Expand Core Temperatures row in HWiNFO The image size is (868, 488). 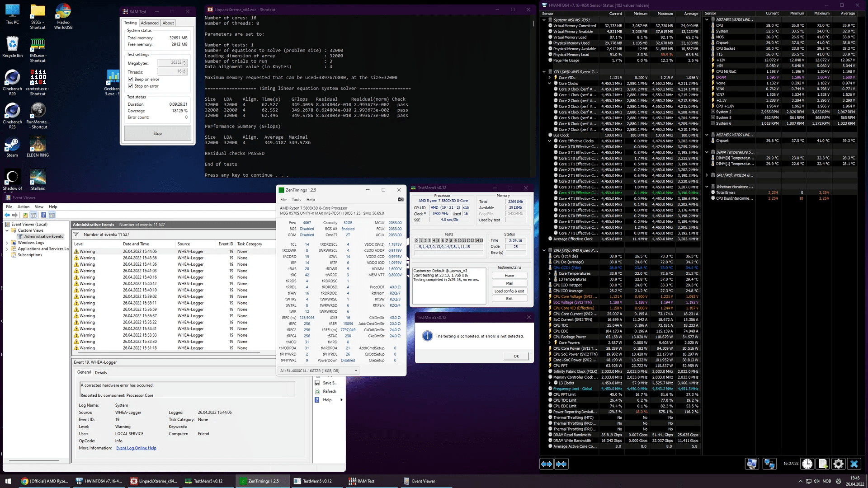(x=549, y=273)
